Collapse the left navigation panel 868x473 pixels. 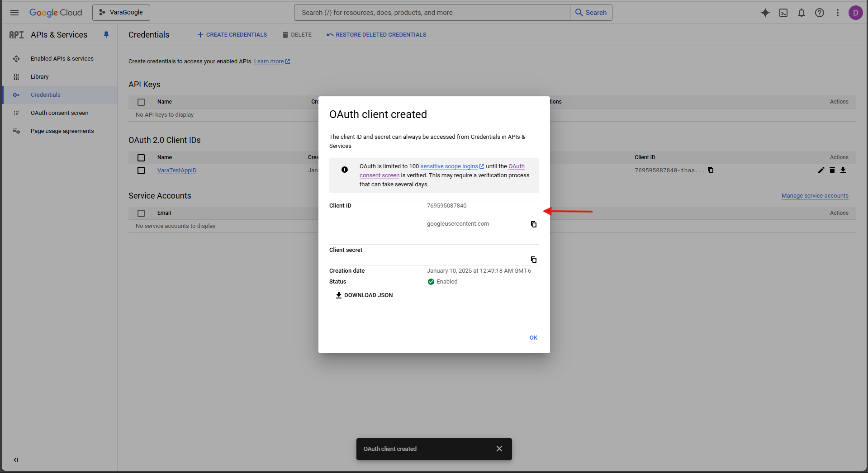coord(16,460)
